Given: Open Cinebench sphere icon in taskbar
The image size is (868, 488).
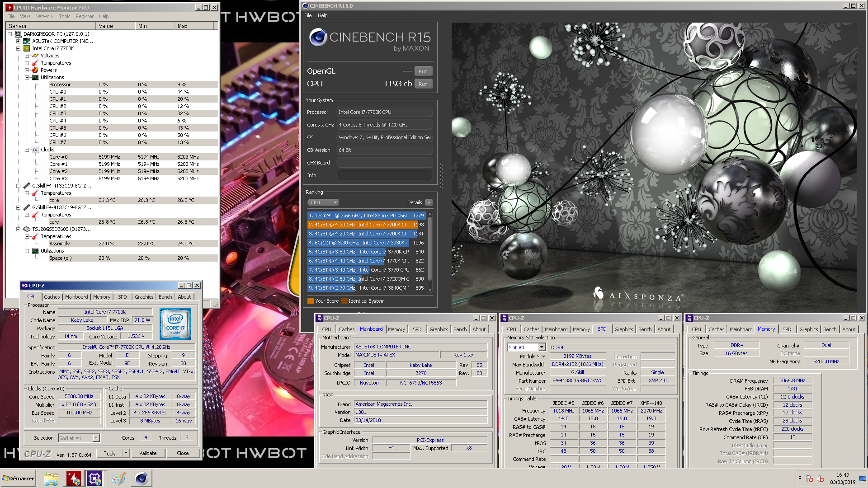Looking at the screenshot, I should point(142,479).
